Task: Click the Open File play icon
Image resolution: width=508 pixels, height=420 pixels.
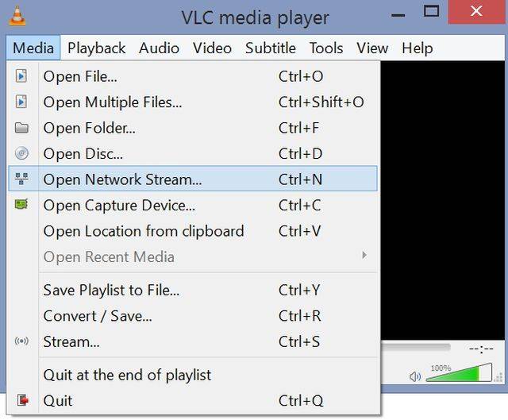Action: [x=21, y=76]
